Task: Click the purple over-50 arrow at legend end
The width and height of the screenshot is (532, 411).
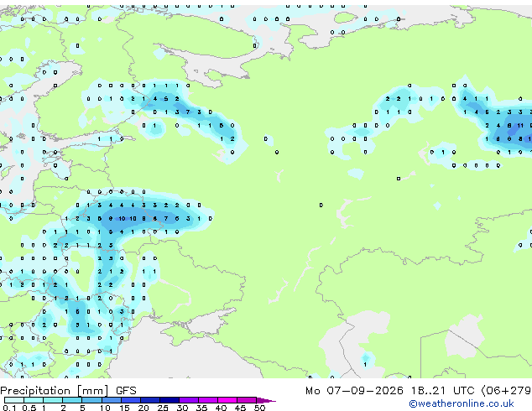Action: (x=266, y=400)
